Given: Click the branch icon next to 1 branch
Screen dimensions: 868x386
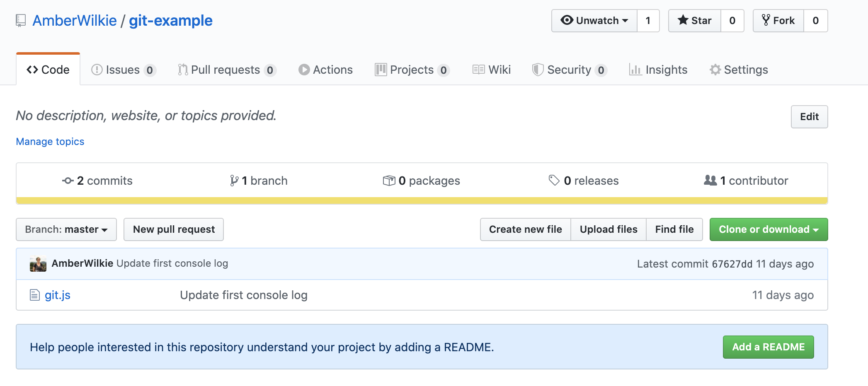Looking at the screenshot, I should 234,181.
